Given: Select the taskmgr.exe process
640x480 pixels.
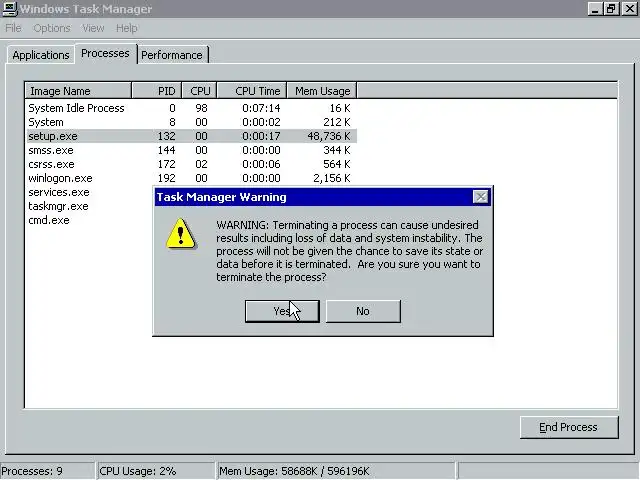Looking at the screenshot, I should tap(58, 206).
